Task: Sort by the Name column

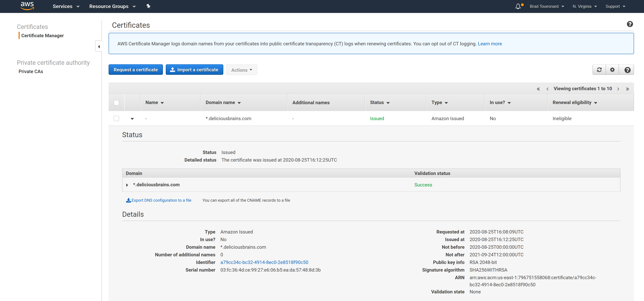Action: (154, 103)
